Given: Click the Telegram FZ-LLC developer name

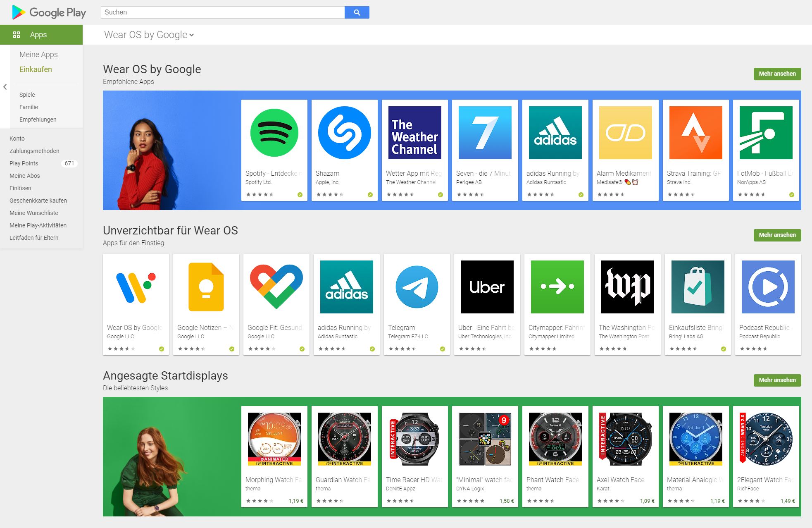Looking at the screenshot, I should click(x=408, y=337).
